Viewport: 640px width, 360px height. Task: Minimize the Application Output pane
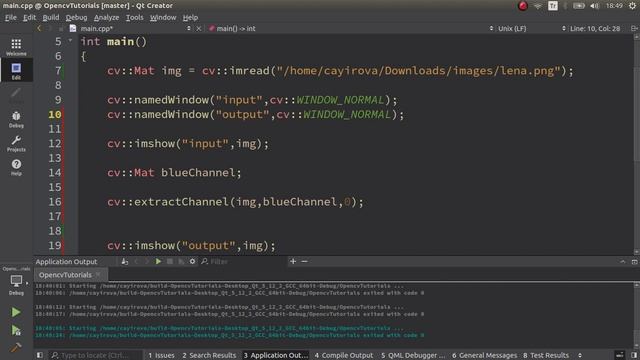[622, 262]
